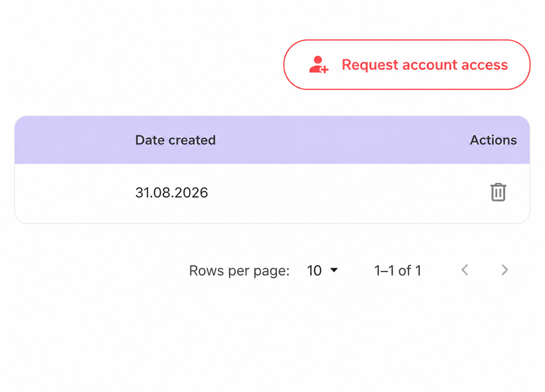545x392 pixels.
Task: Step back pagination with the backward arrow
Action: coord(465,270)
